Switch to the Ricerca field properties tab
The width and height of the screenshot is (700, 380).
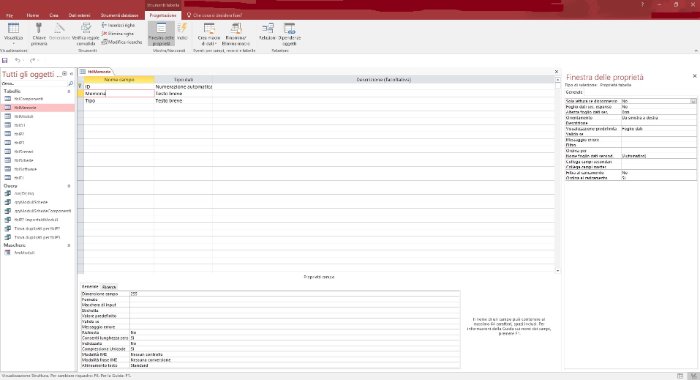coord(109,287)
